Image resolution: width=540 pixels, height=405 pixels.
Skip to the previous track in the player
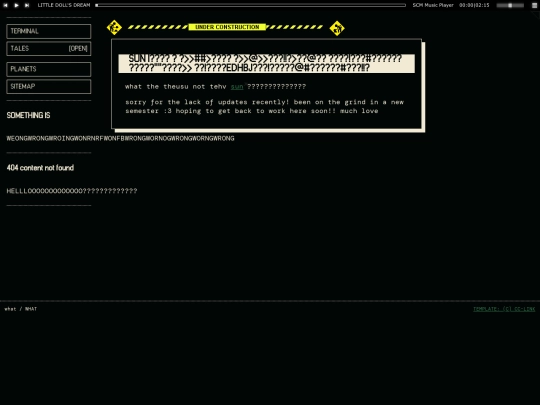coord(6,5)
